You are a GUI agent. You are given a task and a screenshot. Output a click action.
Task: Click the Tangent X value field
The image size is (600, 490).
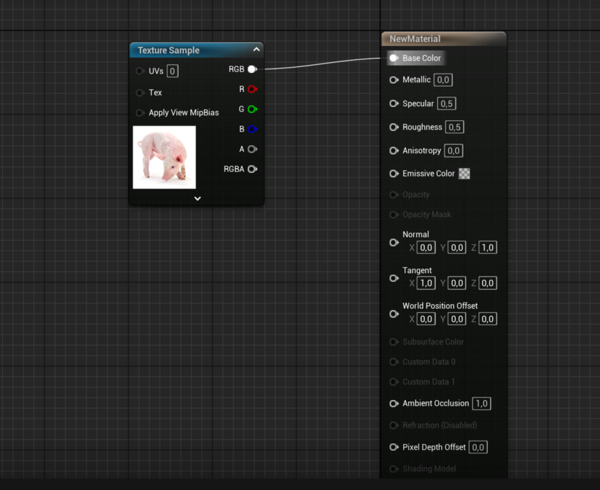pos(426,283)
